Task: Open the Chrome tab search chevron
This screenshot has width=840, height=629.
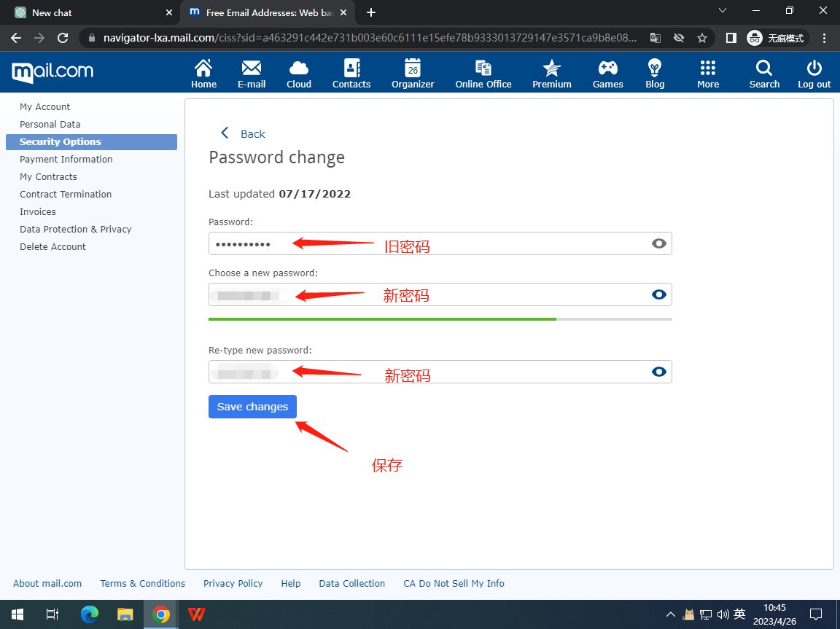Action: coord(723,11)
